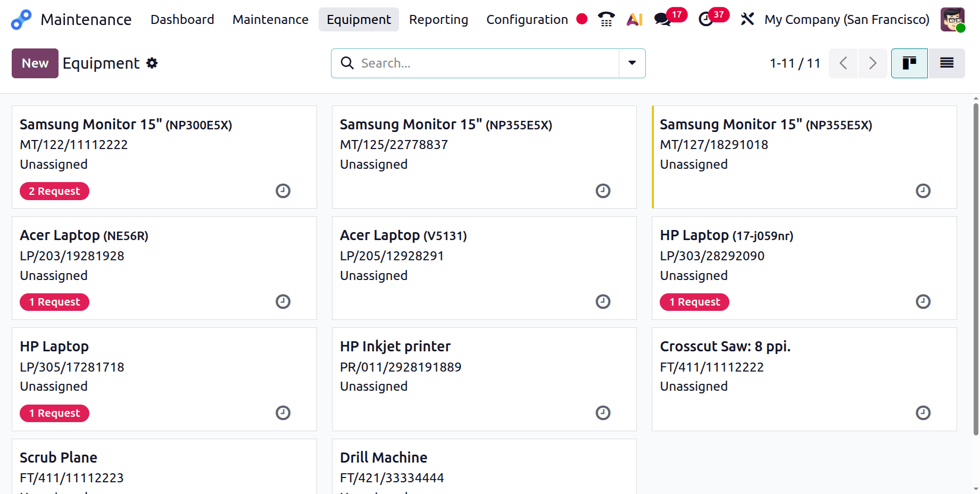980x494 pixels.
Task: Create New equipment record
Action: [35, 63]
